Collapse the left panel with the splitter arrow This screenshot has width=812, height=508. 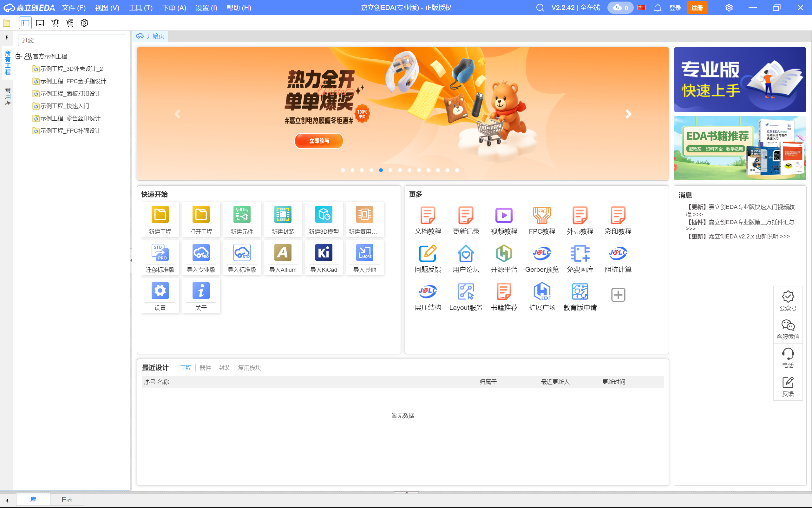[x=131, y=260]
